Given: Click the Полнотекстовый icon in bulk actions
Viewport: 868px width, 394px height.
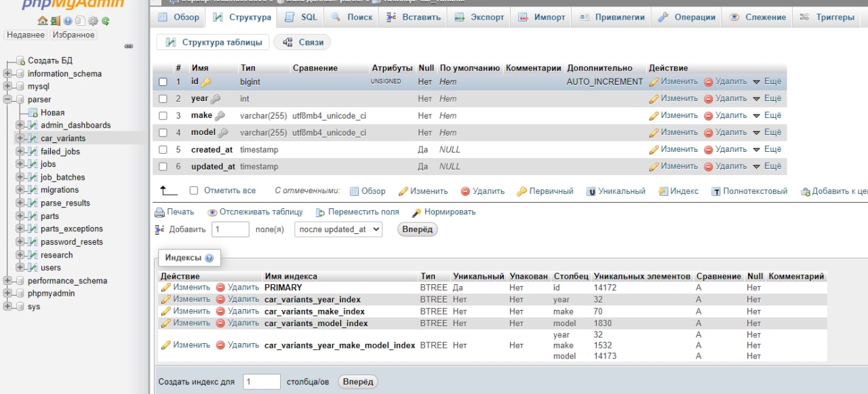Looking at the screenshot, I should click(x=716, y=192).
